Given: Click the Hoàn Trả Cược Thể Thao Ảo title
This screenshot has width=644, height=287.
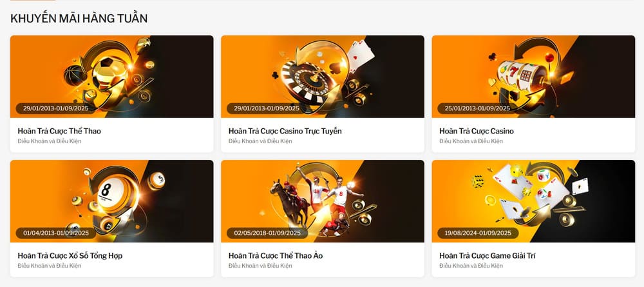Looking at the screenshot, I should 276,256.
